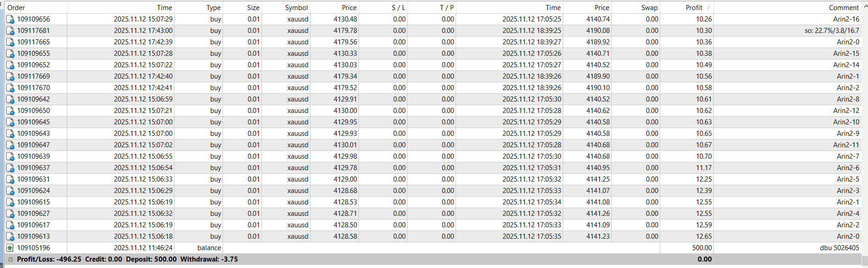Click the order icon for 109109613
Viewport: 868px width, 268px height.
[10, 236]
